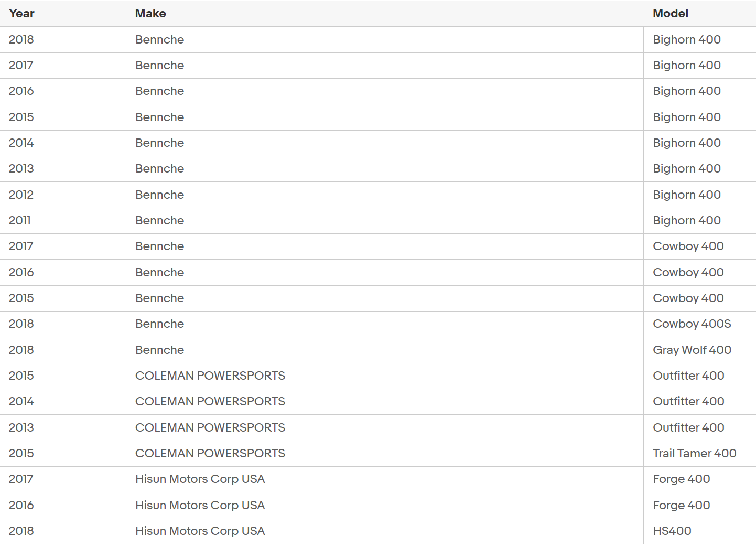Click the Model column header
Image resolution: width=756 pixels, height=547 pixels.
[x=671, y=14]
